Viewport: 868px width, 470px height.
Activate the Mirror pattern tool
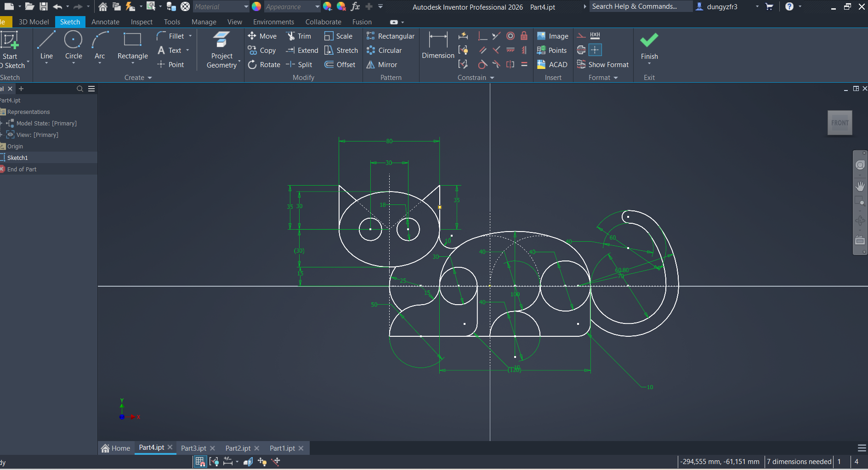[x=382, y=65]
